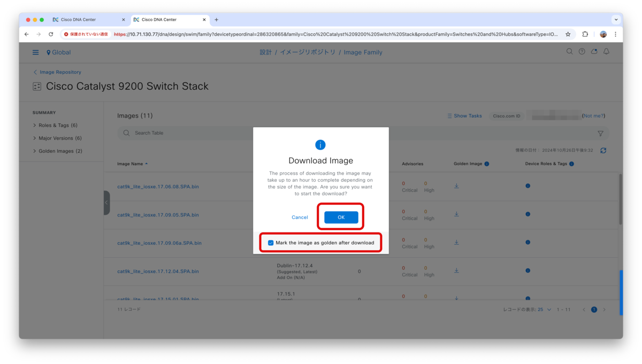642x364 pixels.
Task: Click Golden Image column info icon
Action: pos(487,164)
